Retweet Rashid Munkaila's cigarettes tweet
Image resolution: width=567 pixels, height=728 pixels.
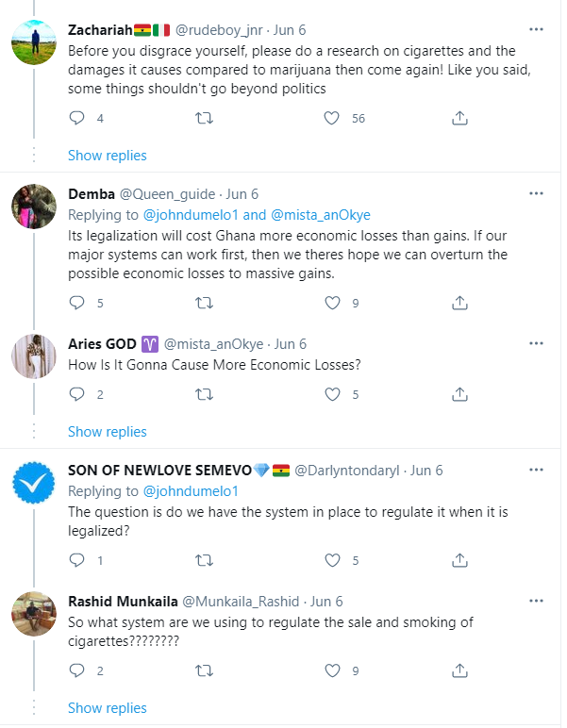203,671
